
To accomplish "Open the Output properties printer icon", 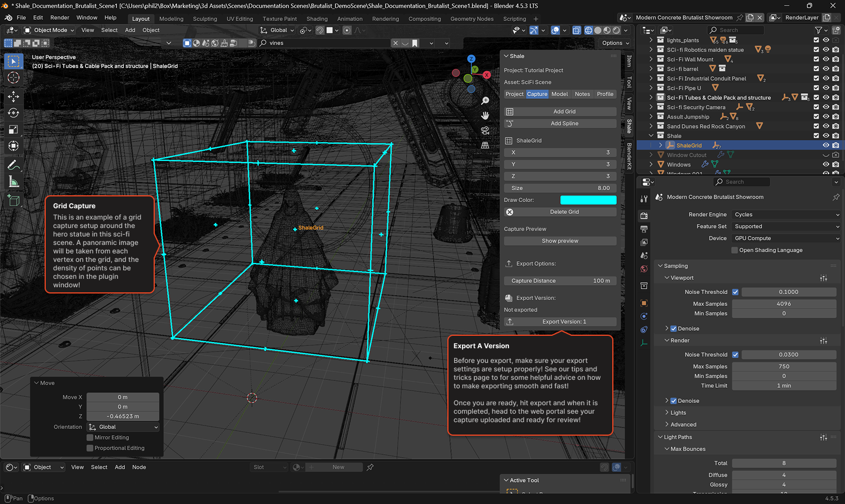I will [644, 229].
